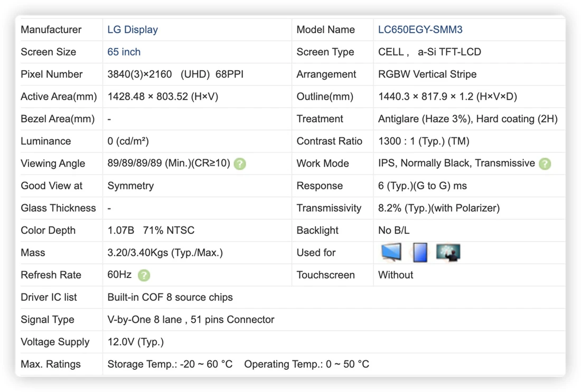Click touchscreen value "Without"
This screenshot has height=392, width=581.
pos(396,275)
